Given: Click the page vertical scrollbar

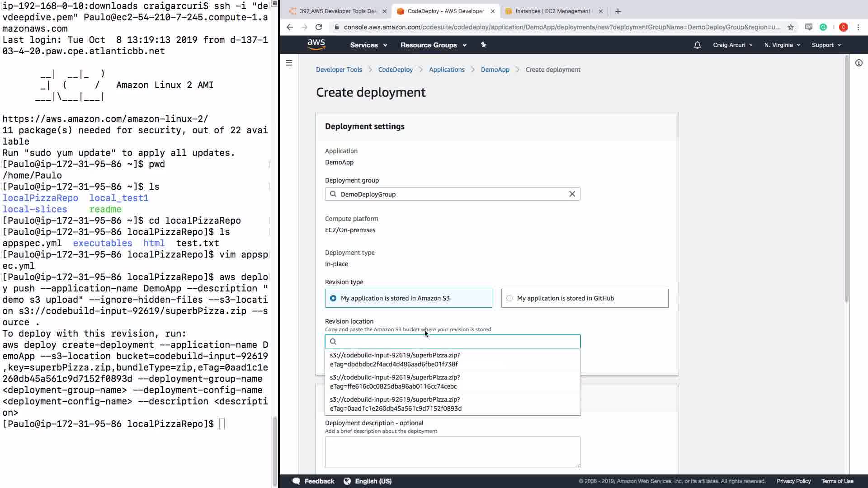Looking at the screenshot, I should [x=846, y=181].
